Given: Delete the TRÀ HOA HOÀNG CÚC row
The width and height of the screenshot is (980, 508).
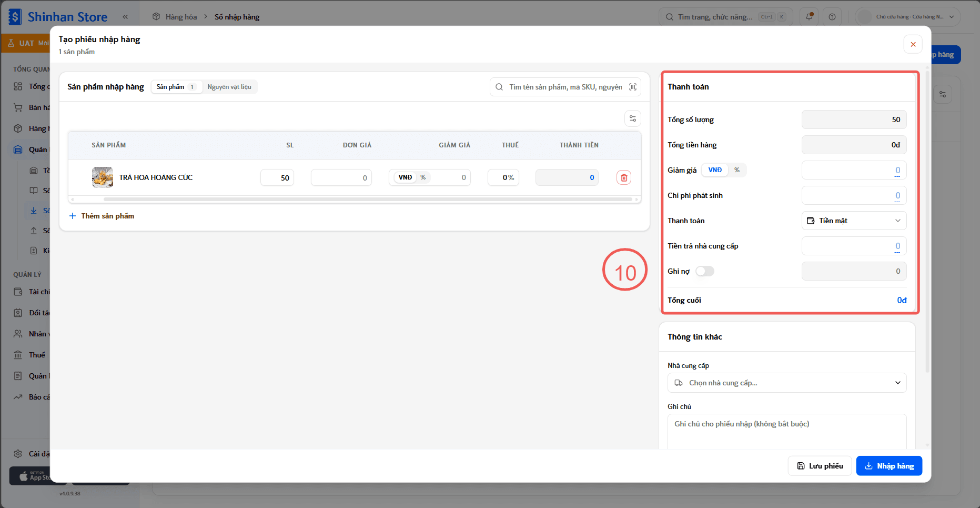Looking at the screenshot, I should click(x=624, y=178).
